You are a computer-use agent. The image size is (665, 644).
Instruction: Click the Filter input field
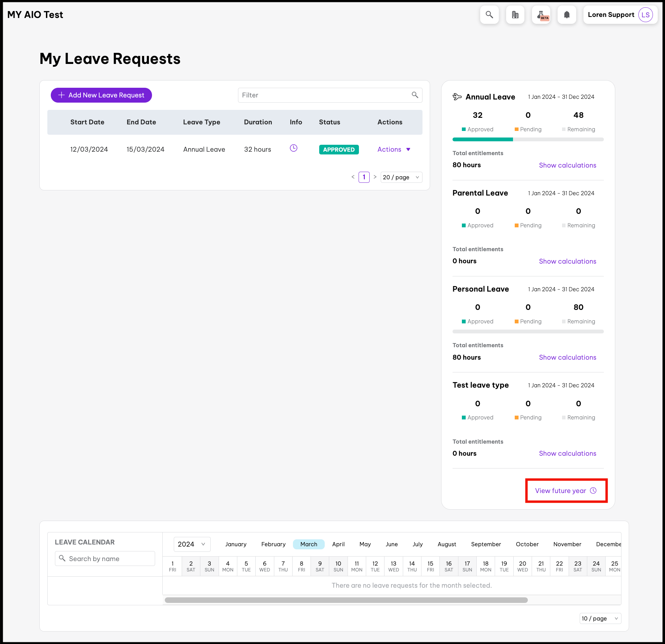(330, 95)
